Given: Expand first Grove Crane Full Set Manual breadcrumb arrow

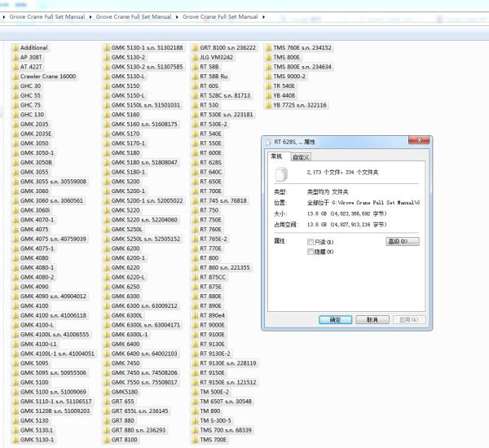Looking at the screenshot, I should click(90, 17).
